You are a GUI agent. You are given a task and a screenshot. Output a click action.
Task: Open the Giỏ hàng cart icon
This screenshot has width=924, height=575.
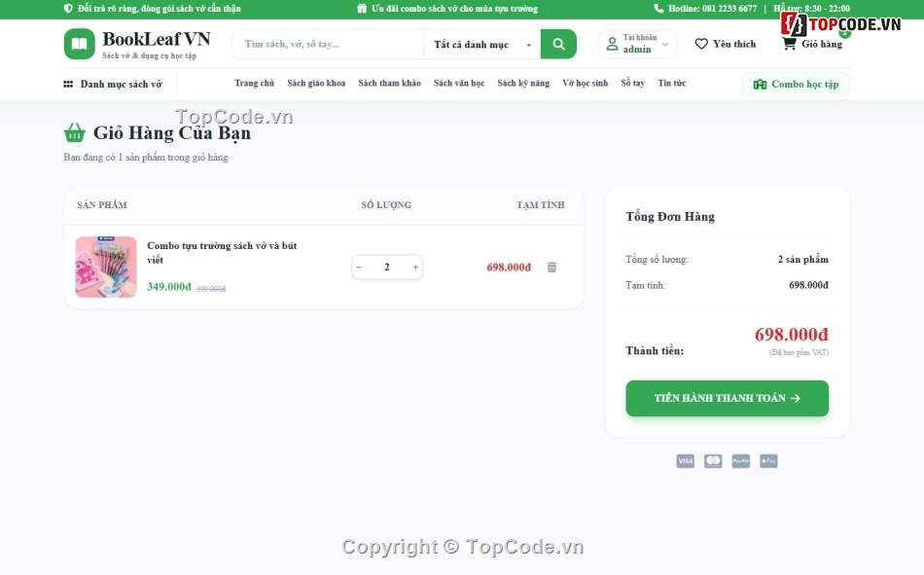(x=789, y=44)
